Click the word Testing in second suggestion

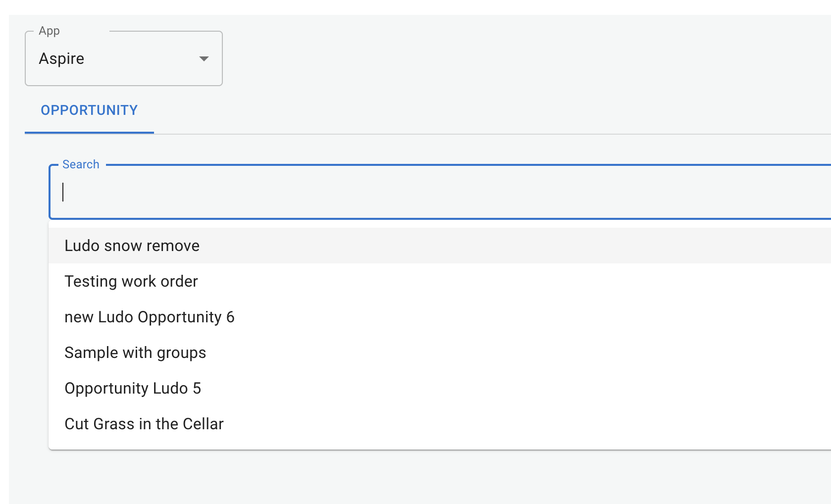click(x=91, y=282)
